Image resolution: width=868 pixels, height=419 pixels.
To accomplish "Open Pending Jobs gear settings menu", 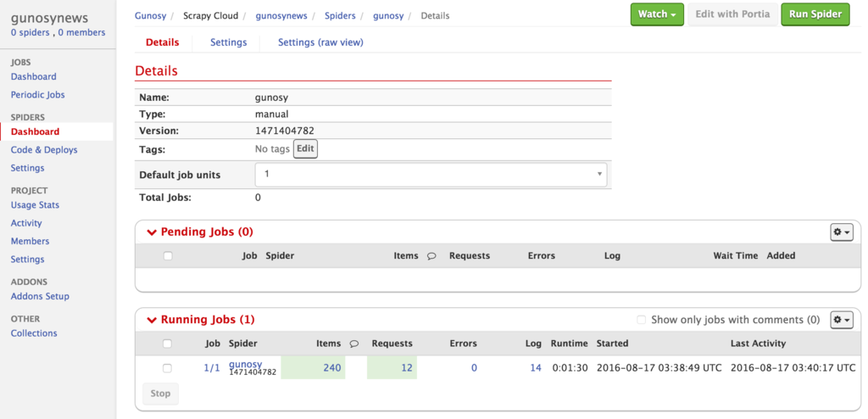I will 842,232.
